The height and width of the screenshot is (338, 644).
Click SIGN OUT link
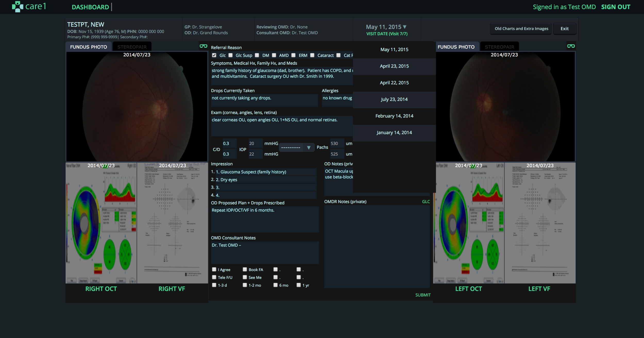coord(616,7)
